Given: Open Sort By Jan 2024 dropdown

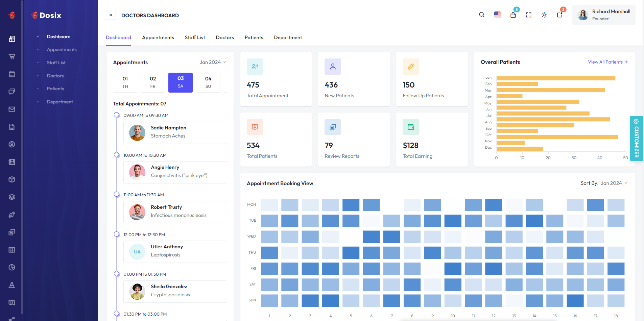Looking at the screenshot, I should (x=614, y=183).
